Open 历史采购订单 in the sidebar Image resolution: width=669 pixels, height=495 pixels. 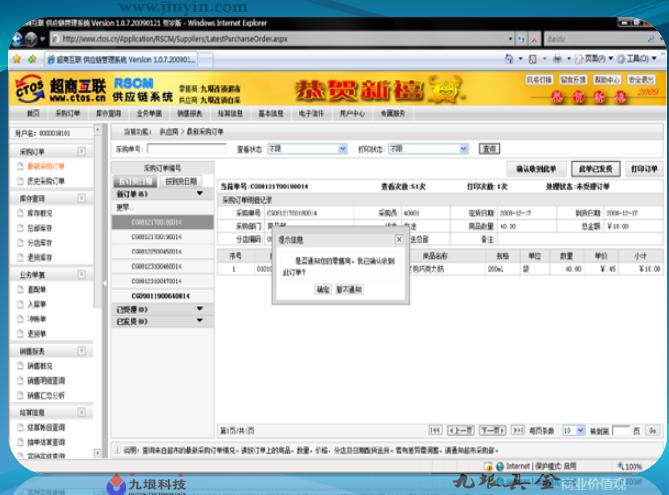click(x=46, y=181)
